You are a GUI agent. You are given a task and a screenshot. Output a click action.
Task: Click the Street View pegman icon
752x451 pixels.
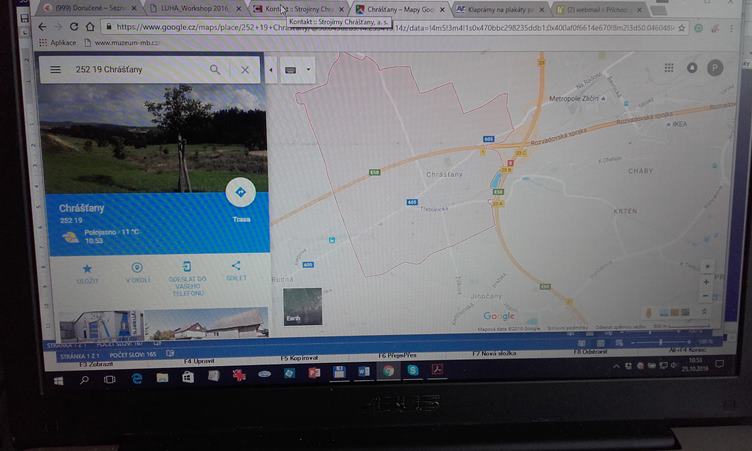[x=649, y=313]
